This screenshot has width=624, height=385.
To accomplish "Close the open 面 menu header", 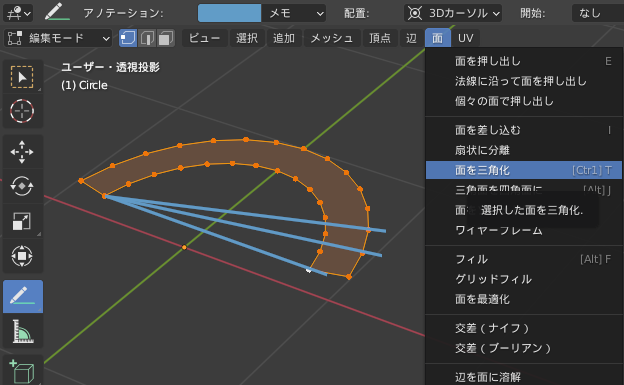I will (437, 38).
